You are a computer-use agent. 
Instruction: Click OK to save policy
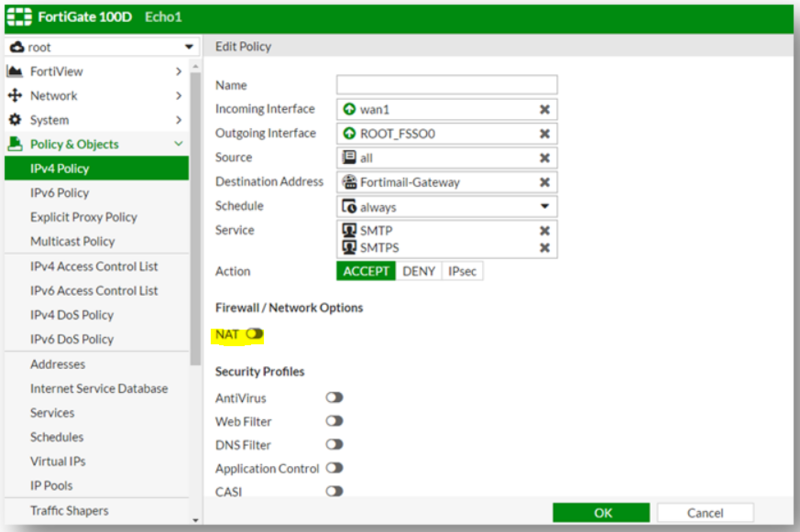(602, 512)
